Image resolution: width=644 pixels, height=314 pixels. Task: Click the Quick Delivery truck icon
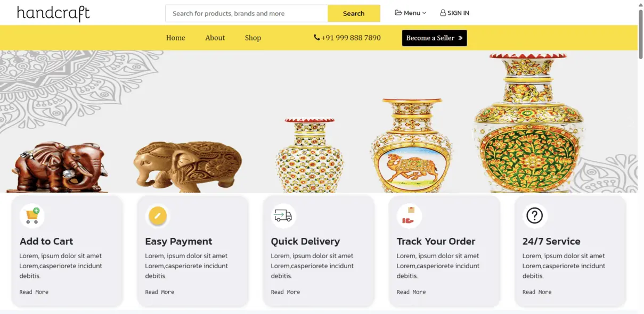(283, 216)
